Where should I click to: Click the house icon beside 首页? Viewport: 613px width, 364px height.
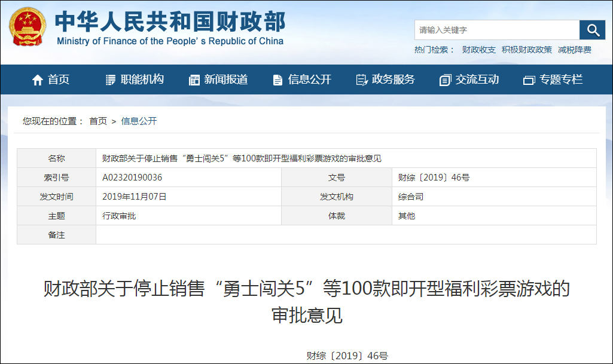(38, 80)
